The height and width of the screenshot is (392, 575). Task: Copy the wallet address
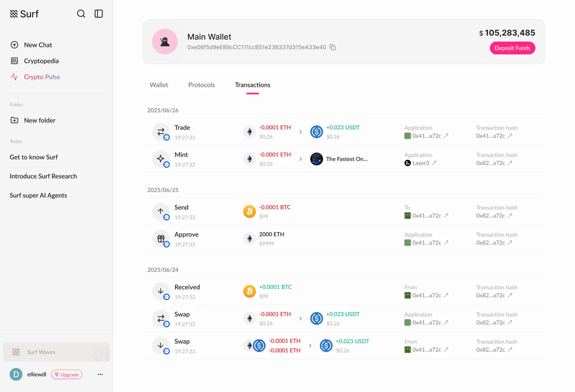pyautogui.click(x=333, y=47)
